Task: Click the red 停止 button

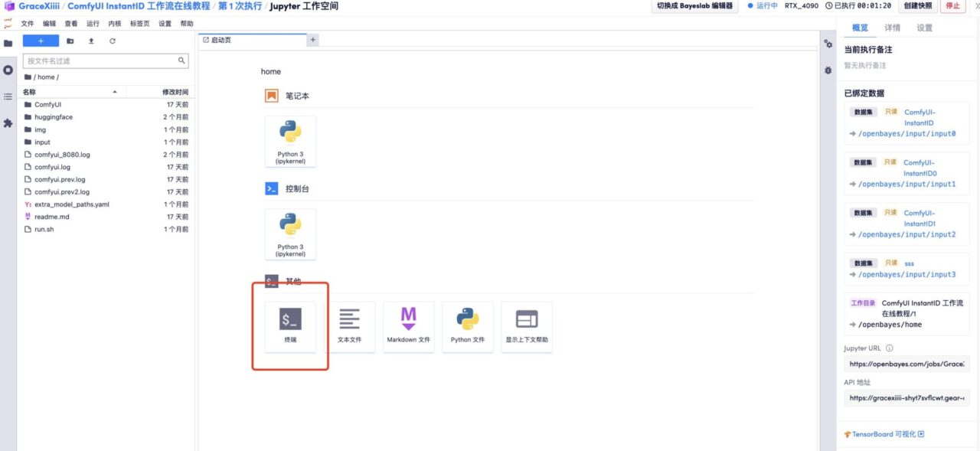Action: 952,6
